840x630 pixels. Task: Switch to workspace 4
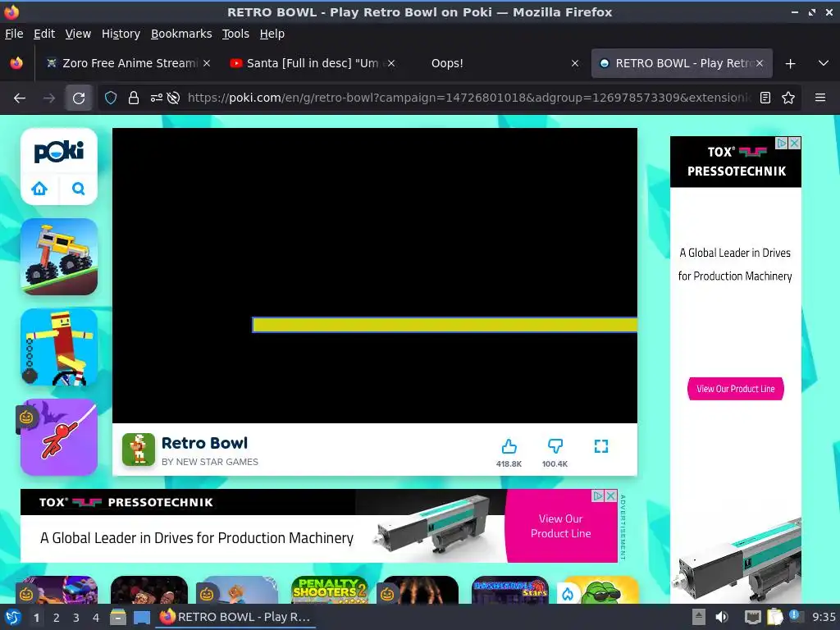point(96,618)
